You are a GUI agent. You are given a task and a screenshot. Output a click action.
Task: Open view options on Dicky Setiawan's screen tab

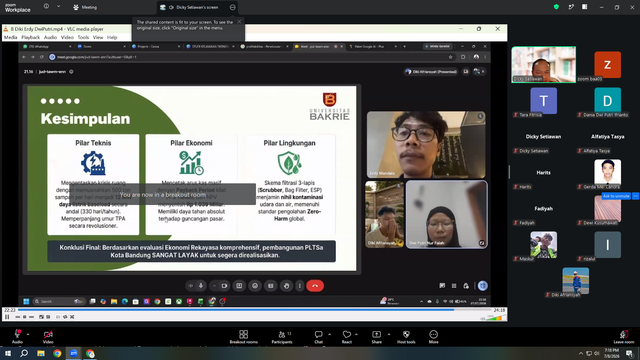(232, 7)
